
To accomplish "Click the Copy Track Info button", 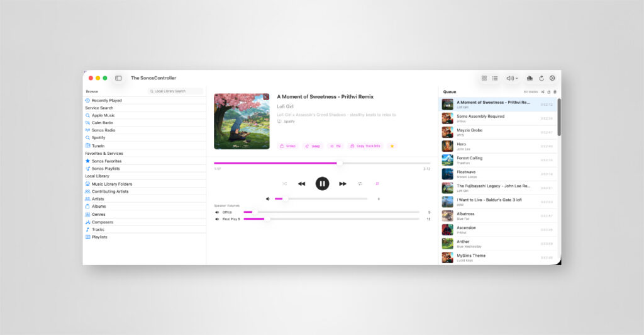I will point(365,146).
